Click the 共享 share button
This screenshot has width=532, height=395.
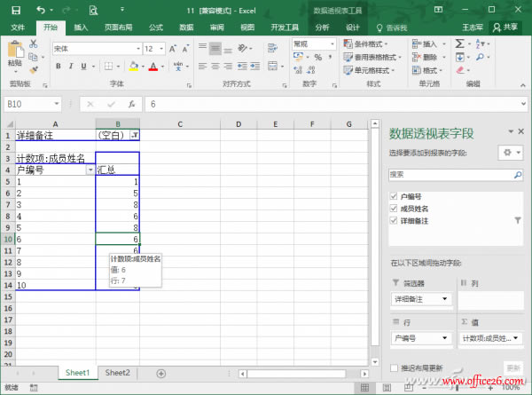click(505, 28)
